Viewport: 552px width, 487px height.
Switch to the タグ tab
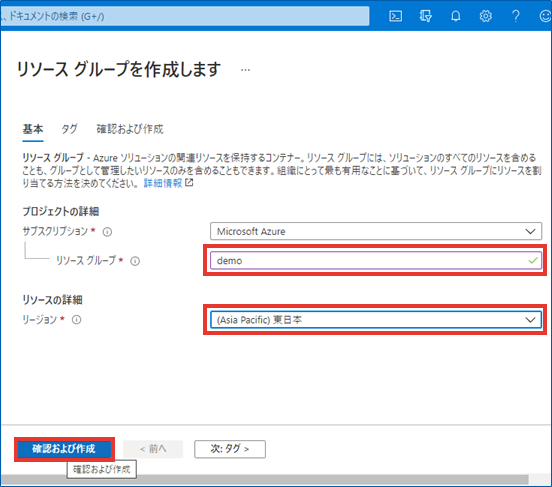[69, 129]
